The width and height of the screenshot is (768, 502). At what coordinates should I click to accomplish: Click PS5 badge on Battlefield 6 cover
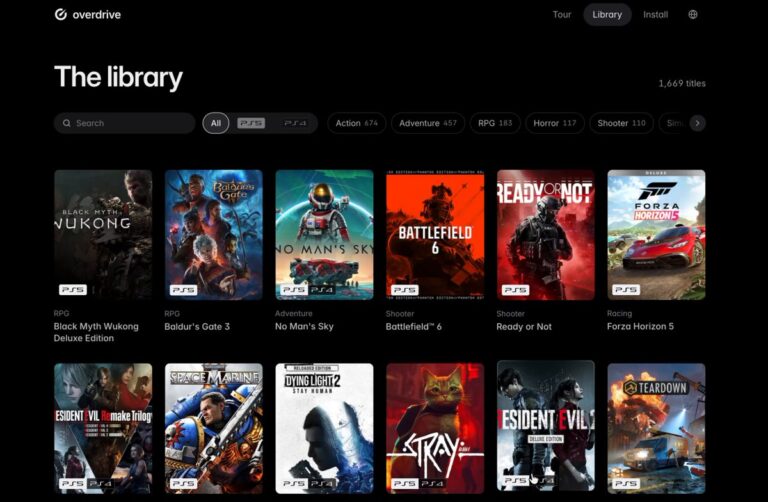tap(405, 290)
